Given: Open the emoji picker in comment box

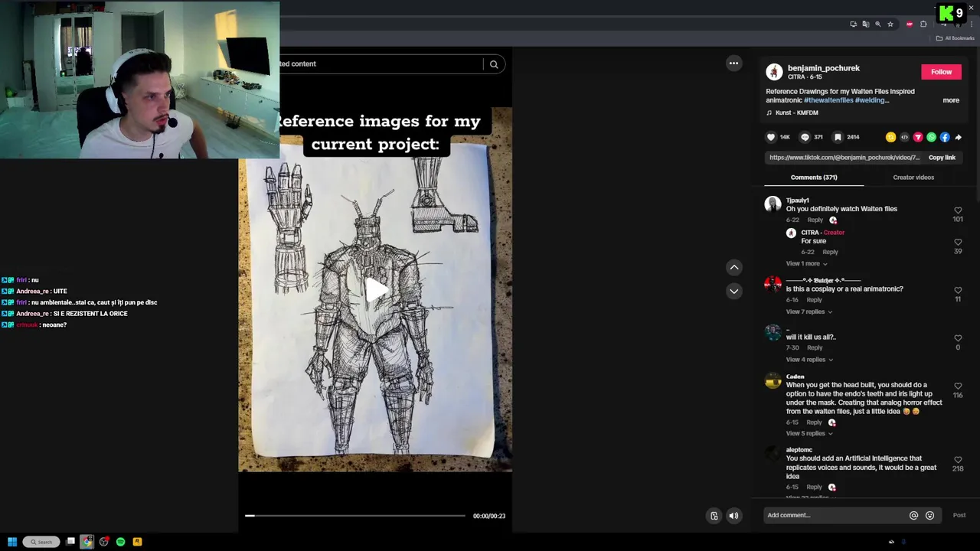Looking at the screenshot, I should click(x=929, y=515).
